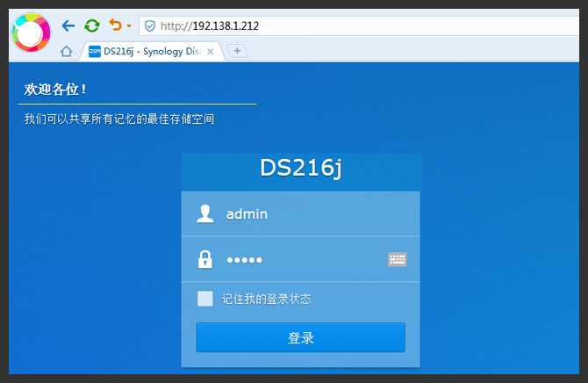This screenshot has width=588, height=383.
Task: Click the orange undo arrow icon
Action: click(116, 25)
